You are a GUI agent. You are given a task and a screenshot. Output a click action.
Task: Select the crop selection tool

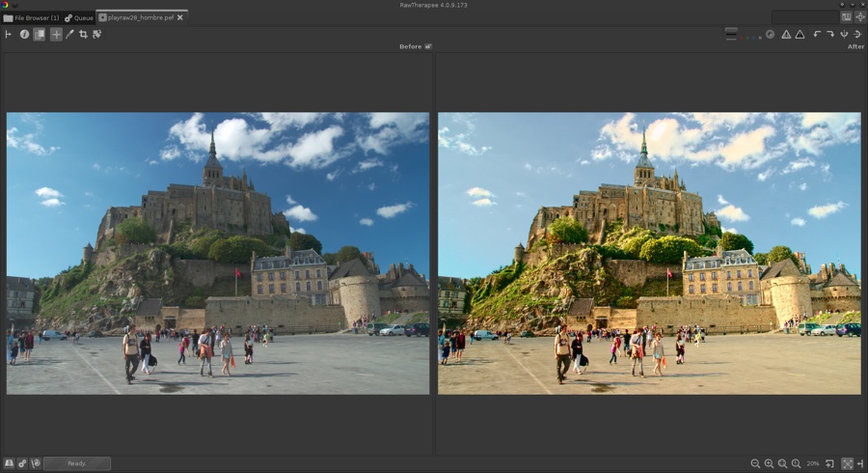[83, 34]
